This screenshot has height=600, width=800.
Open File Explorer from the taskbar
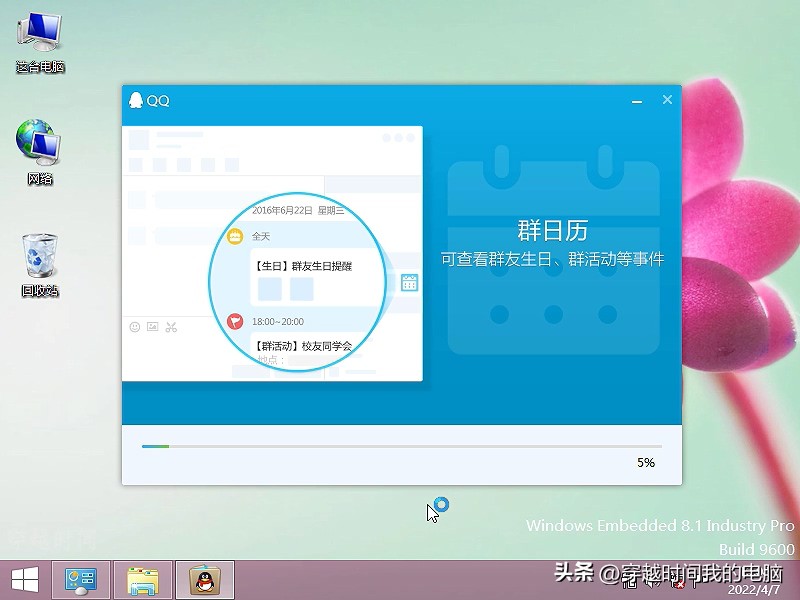point(143,580)
